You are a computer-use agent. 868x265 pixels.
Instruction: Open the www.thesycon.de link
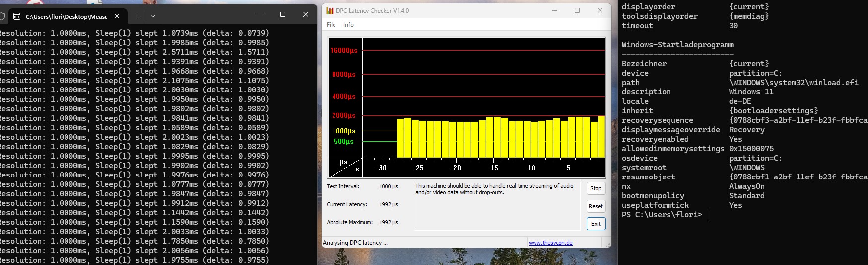pyautogui.click(x=550, y=243)
